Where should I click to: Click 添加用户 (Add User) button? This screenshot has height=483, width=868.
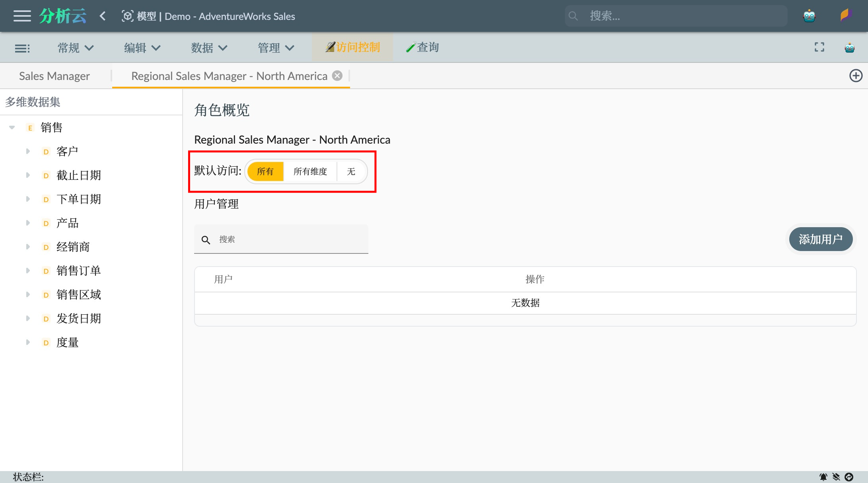click(x=822, y=239)
